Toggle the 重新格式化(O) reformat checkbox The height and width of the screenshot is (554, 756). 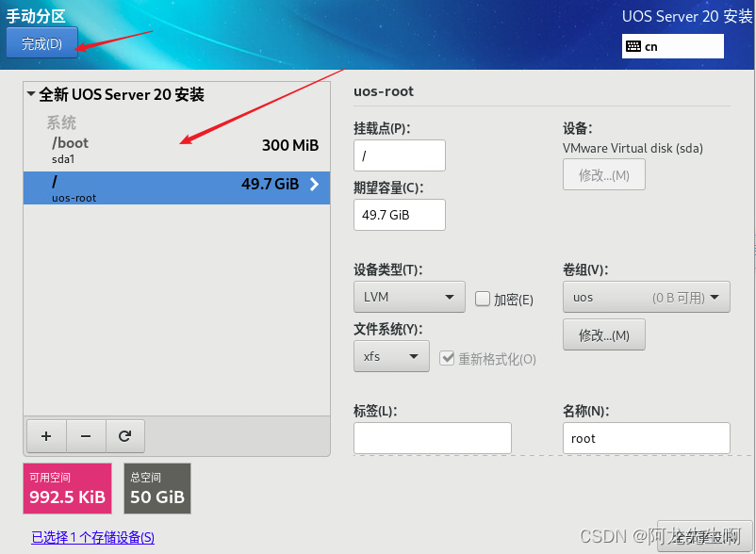[x=448, y=358]
